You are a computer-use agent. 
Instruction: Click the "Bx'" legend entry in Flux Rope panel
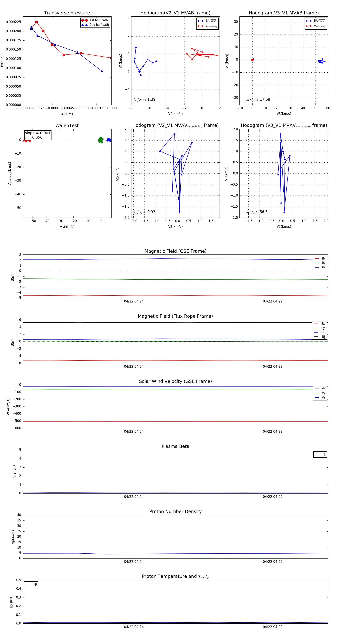pos(320,324)
